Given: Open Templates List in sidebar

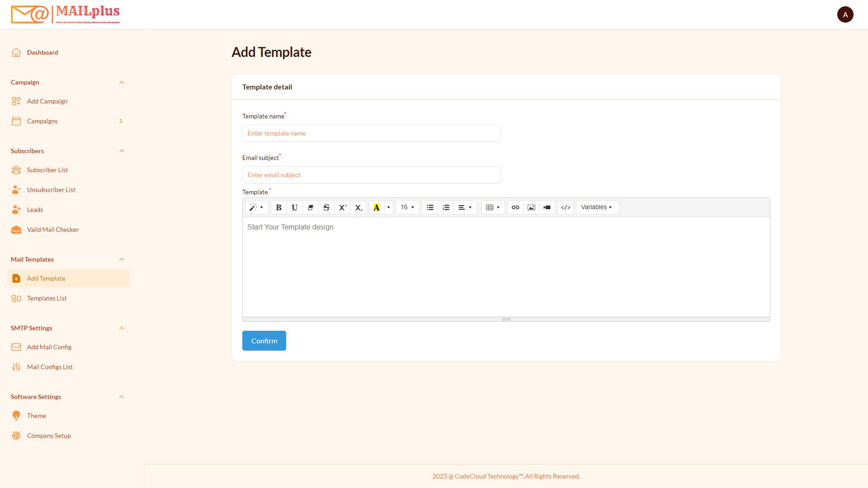Looking at the screenshot, I should [47, 298].
